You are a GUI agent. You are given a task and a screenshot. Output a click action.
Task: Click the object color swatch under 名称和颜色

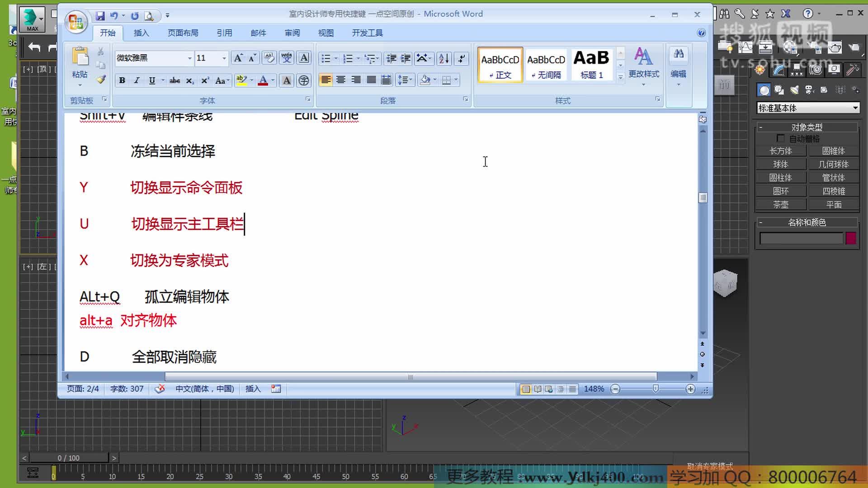[852, 238]
